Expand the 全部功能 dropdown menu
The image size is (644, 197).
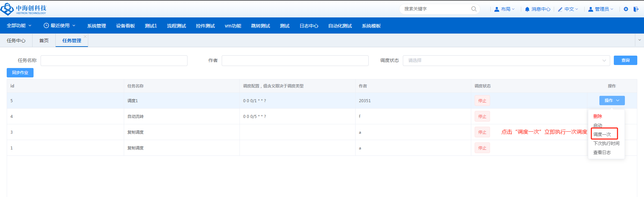click(19, 25)
